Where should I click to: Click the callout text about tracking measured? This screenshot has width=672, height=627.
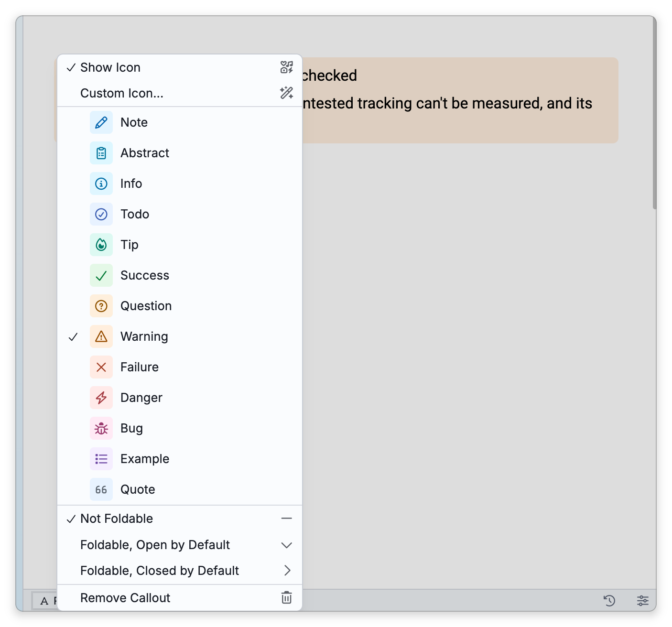click(x=447, y=103)
